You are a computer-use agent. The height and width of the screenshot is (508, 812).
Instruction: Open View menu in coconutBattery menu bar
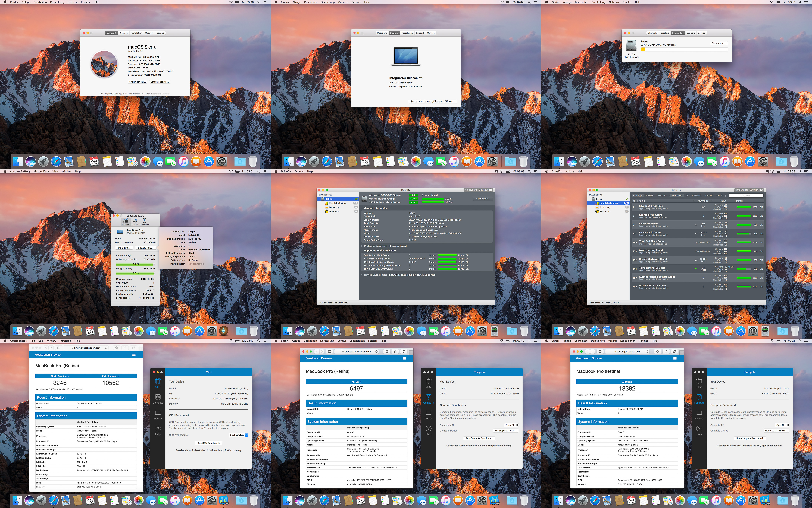click(x=55, y=171)
